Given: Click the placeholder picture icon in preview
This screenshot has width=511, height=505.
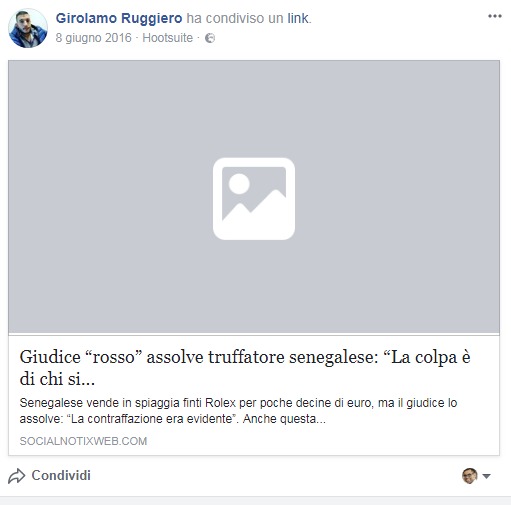Looking at the screenshot, I should coord(254,199).
